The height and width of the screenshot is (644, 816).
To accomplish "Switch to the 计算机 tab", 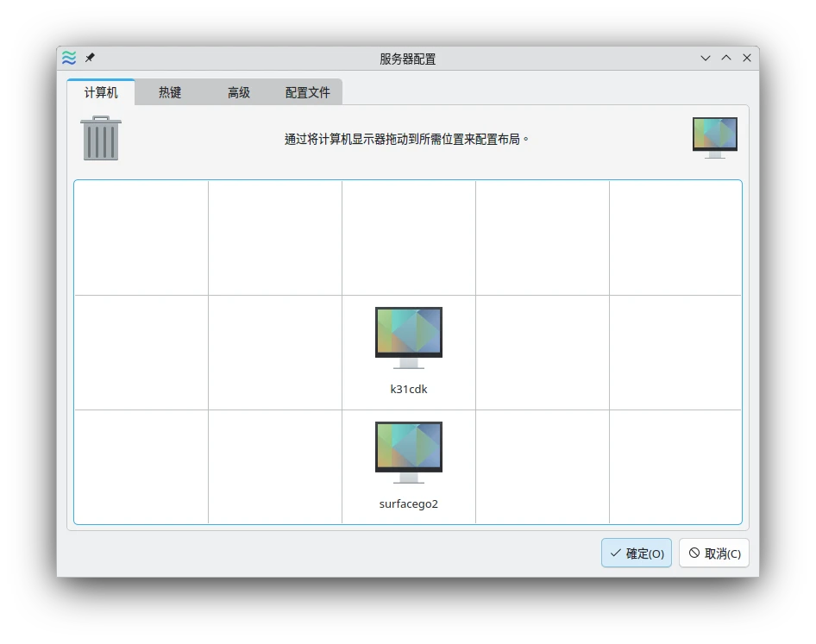I will 101,92.
